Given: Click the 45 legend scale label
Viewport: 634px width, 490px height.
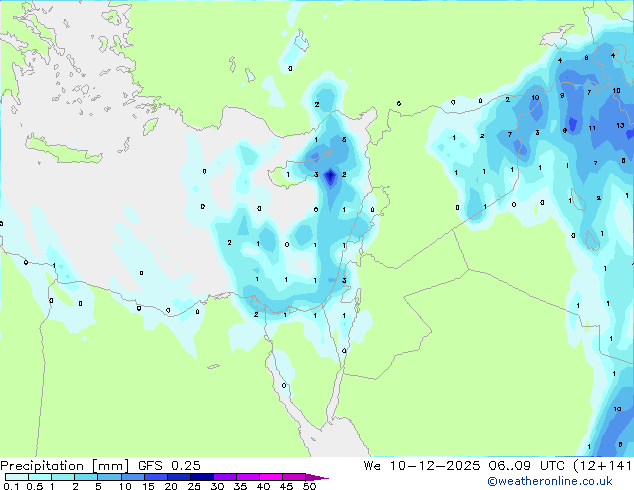Looking at the screenshot, I should tap(286, 486).
